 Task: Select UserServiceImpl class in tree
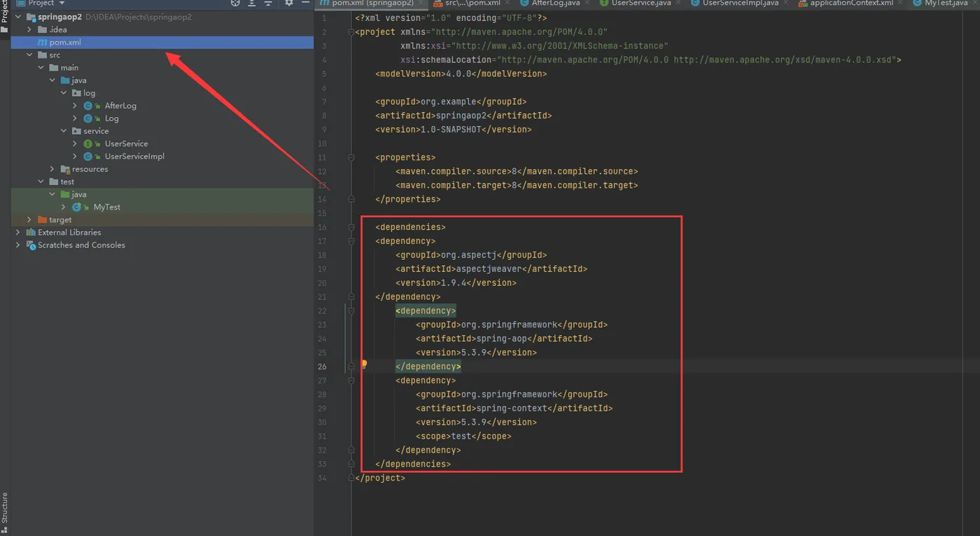(x=134, y=156)
